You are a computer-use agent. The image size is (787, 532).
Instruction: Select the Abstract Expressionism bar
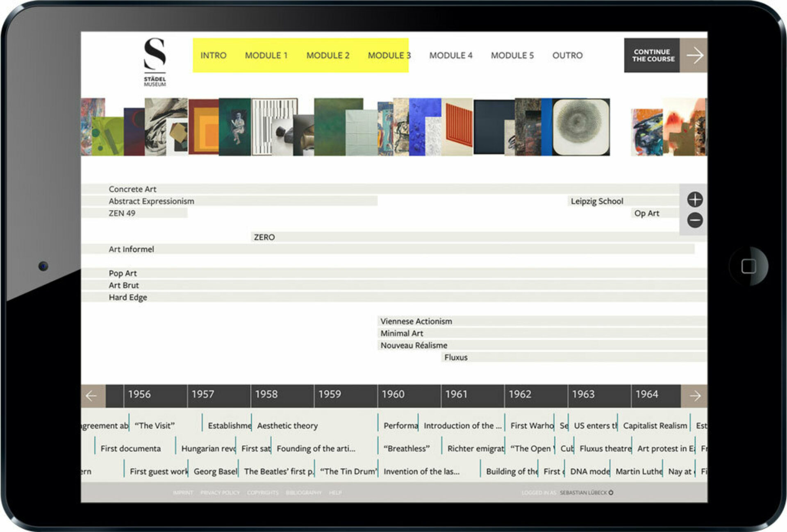coord(229,201)
